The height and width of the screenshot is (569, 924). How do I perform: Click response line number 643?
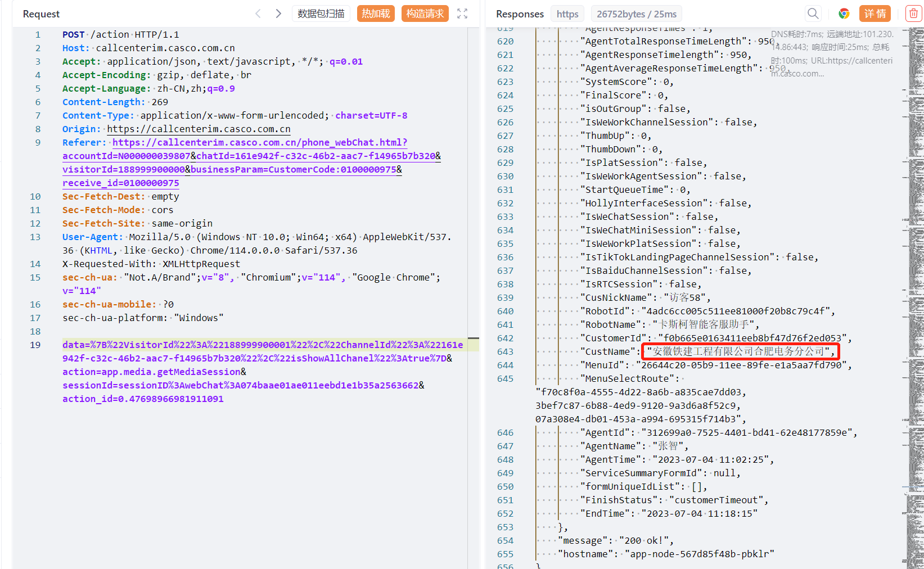[505, 351]
